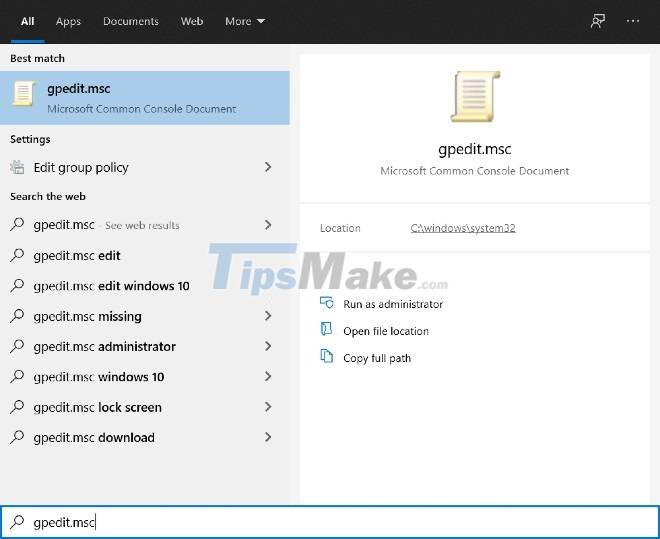Expand gpedit.msc download chevron
The width and height of the screenshot is (660, 539).
[268, 437]
